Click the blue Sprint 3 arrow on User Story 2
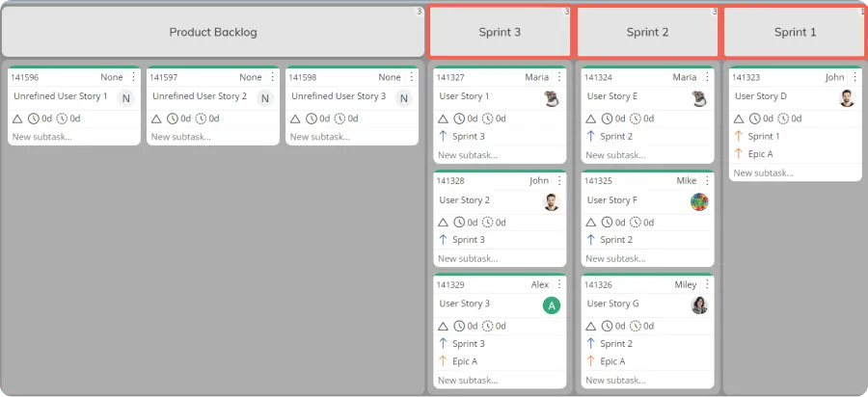 click(x=443, y=239)
